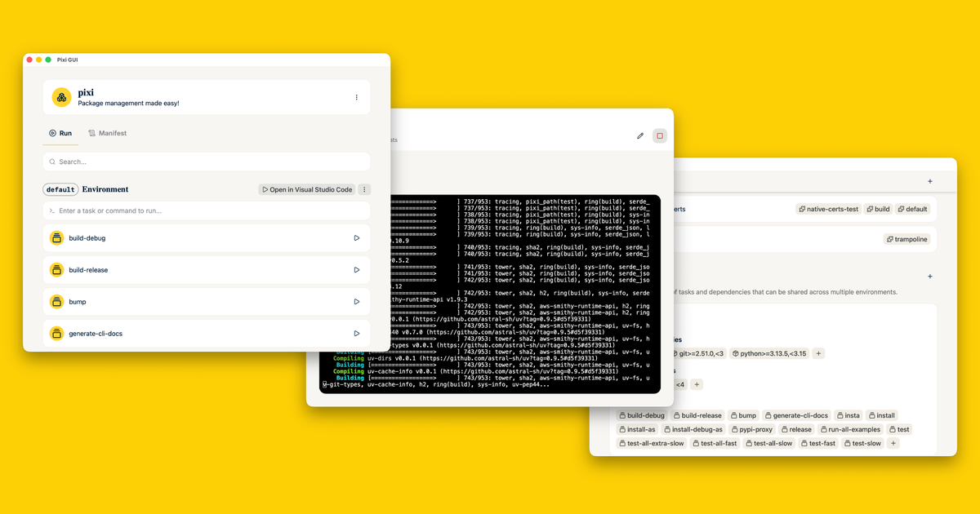Switch to the Manifest tab
980x514 pixels.
click(107, 133)
